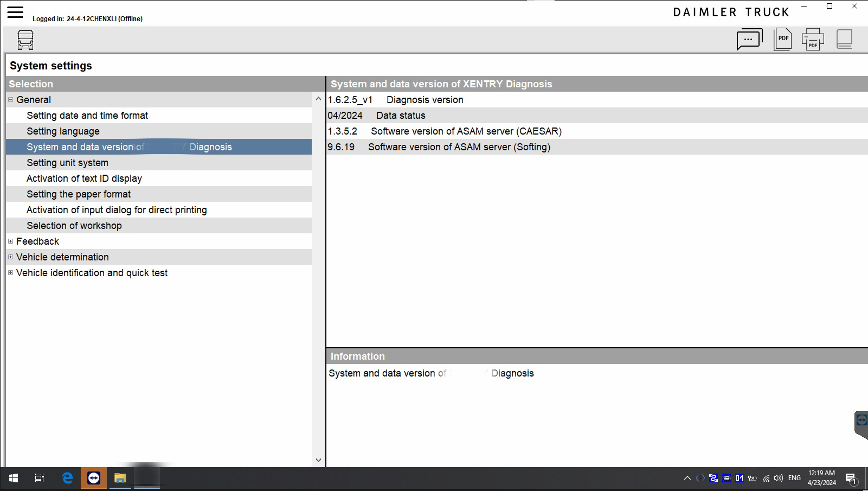The image size is (868, 491).
Task: Open the network tray icon
Action: tap(766, 478)
